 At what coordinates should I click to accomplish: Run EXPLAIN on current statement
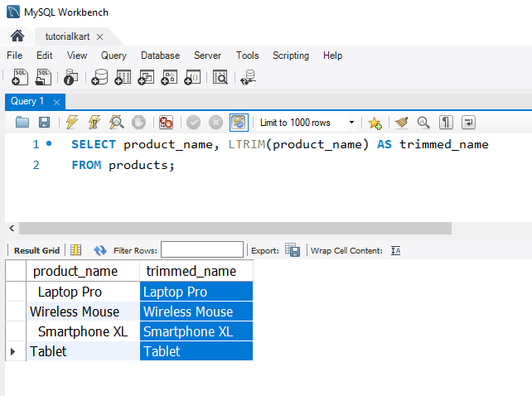(116, 122)
